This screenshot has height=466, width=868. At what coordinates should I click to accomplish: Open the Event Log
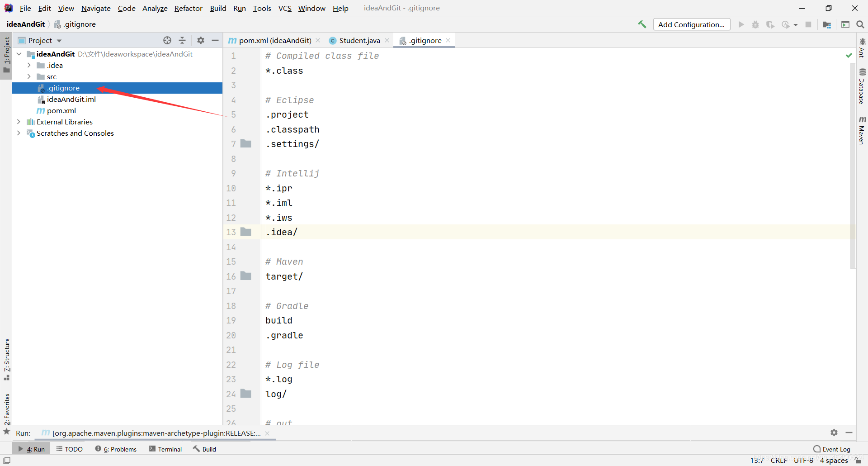[x=832, y=449]
